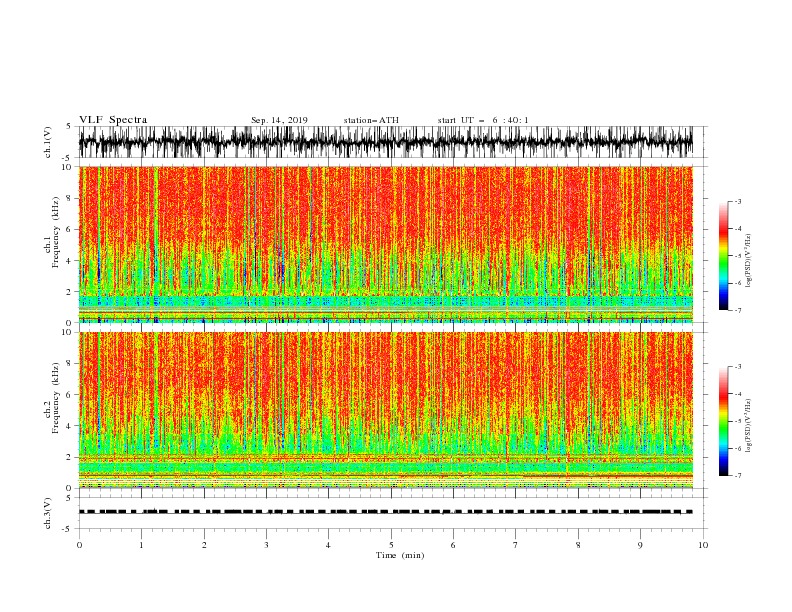
Task: Click inside the ch.1 spectrogram panel
Action: click(x=385, y=244)
